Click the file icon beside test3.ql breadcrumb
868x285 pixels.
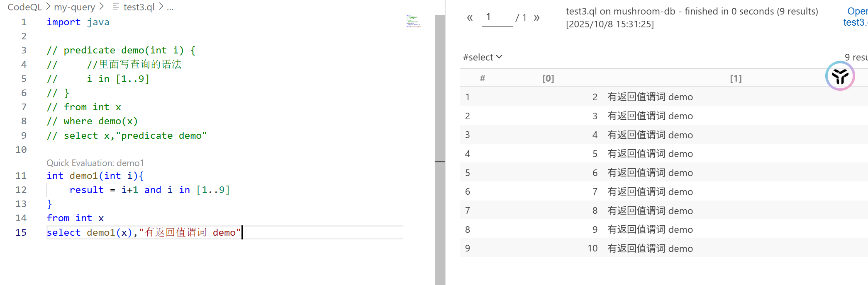pos(116,7)
